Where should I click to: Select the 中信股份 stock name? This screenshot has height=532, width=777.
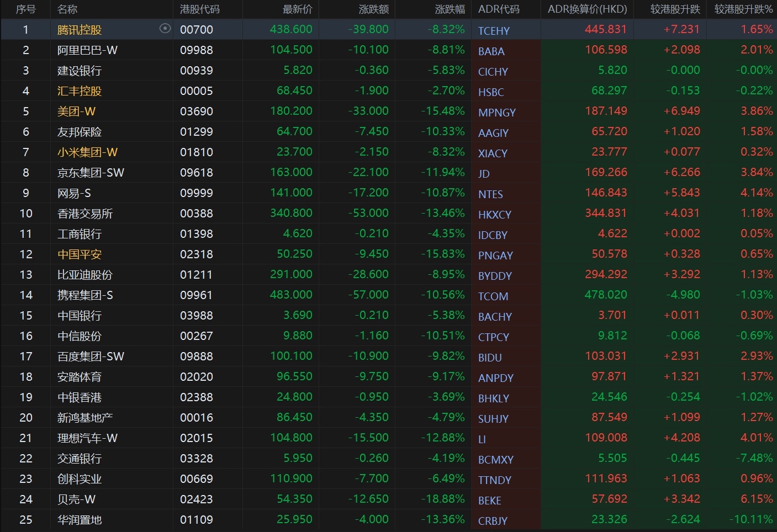click(80, 336)
